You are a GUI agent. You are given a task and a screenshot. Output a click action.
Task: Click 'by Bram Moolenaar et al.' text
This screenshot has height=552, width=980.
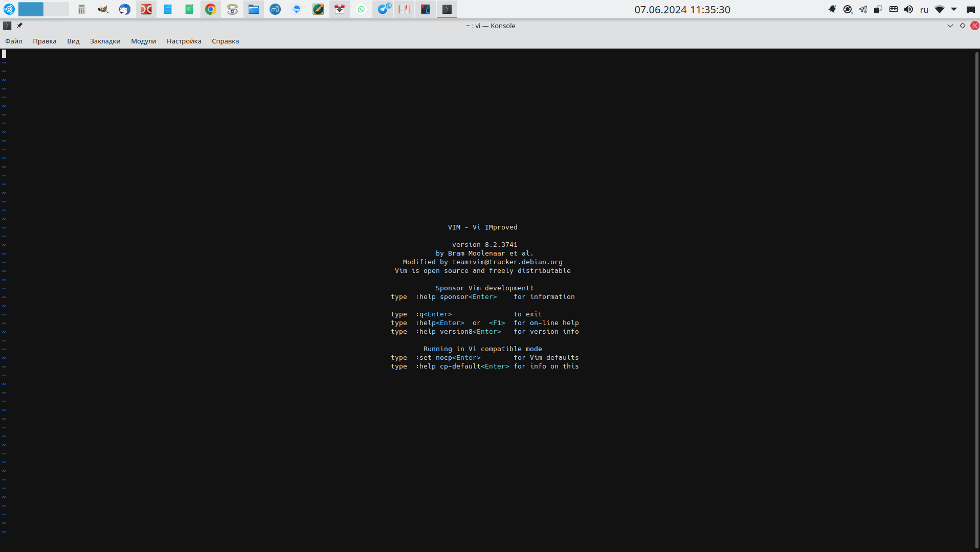click(485, 254)
